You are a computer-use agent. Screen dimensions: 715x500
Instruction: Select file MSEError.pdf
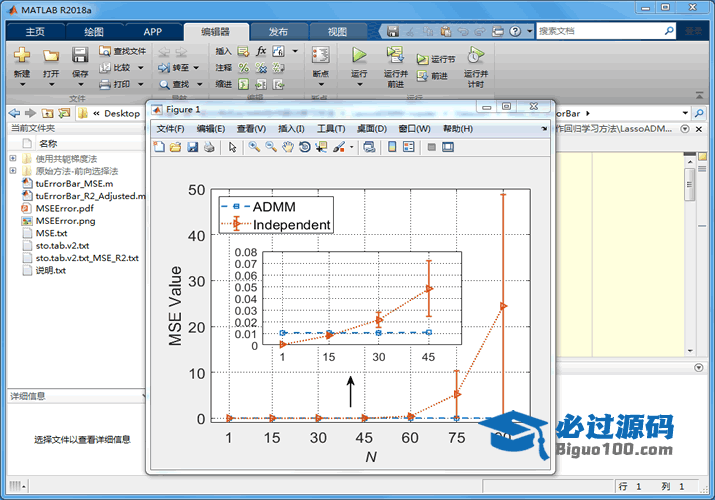[65, 208]
